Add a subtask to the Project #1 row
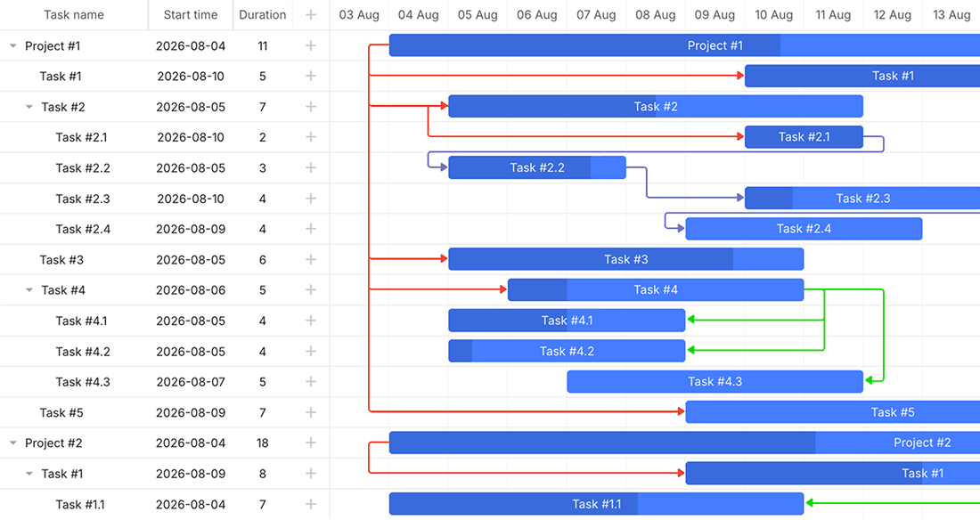 click(x=311, y=45)
